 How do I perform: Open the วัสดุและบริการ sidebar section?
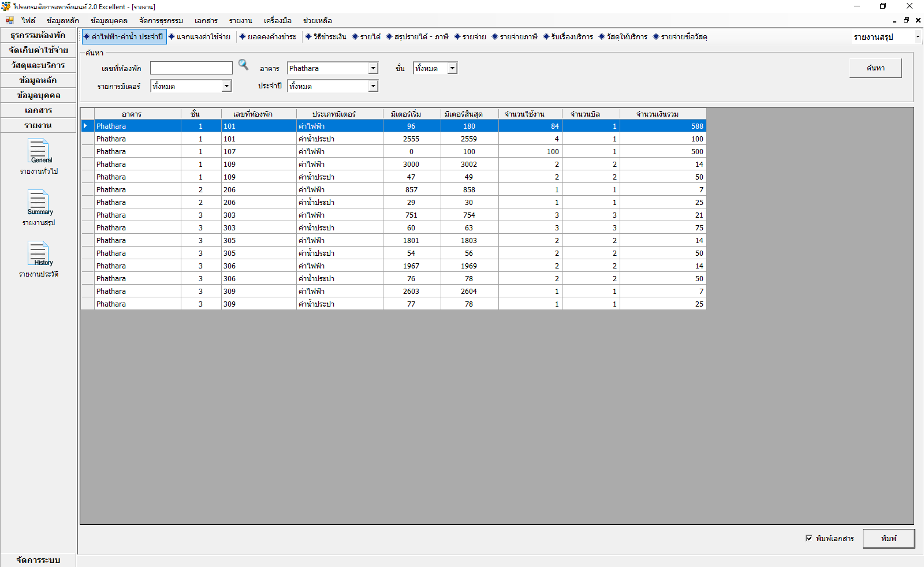[38, 65]
